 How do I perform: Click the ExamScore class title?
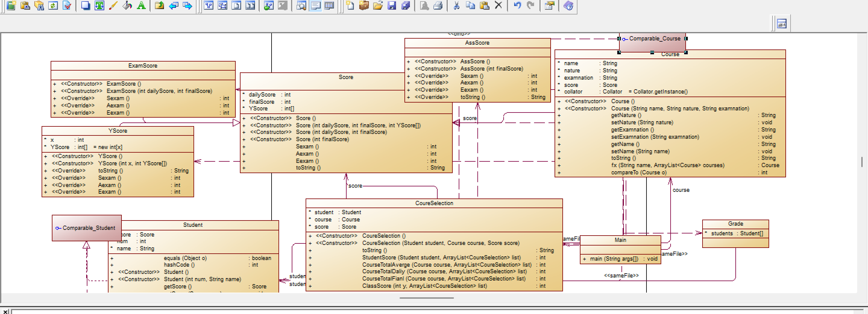[x=143, y=65]
